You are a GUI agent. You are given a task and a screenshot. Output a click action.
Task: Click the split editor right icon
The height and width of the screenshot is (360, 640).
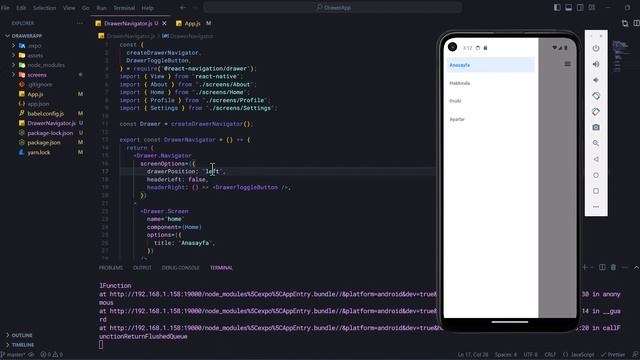point(636,23)
